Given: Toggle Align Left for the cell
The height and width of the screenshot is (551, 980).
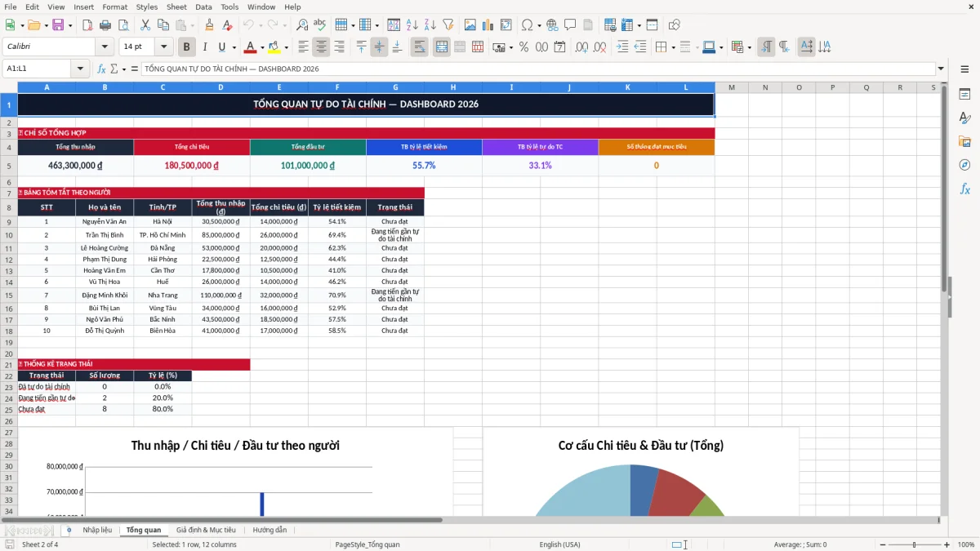Looking at the screenshot, I should point(304,47).
